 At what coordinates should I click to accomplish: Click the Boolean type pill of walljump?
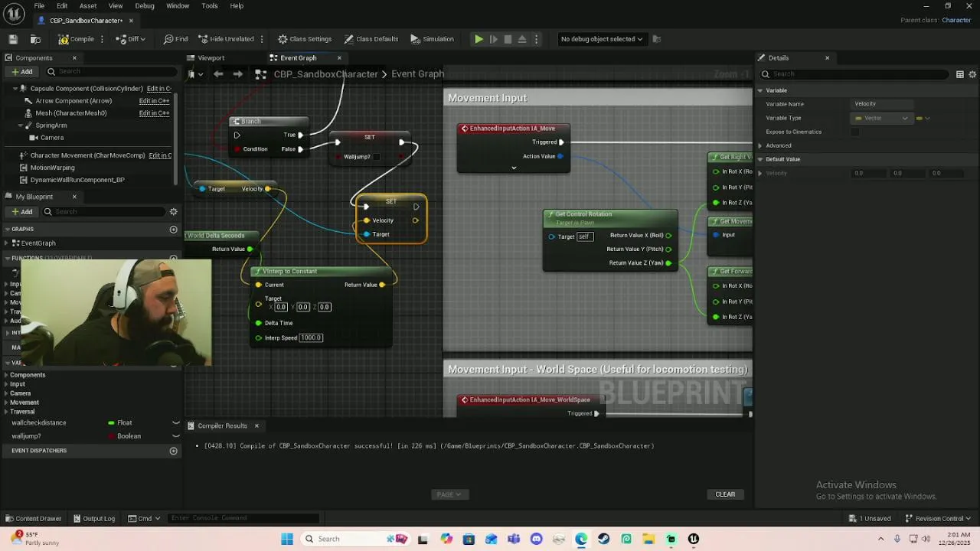(125, 436)
